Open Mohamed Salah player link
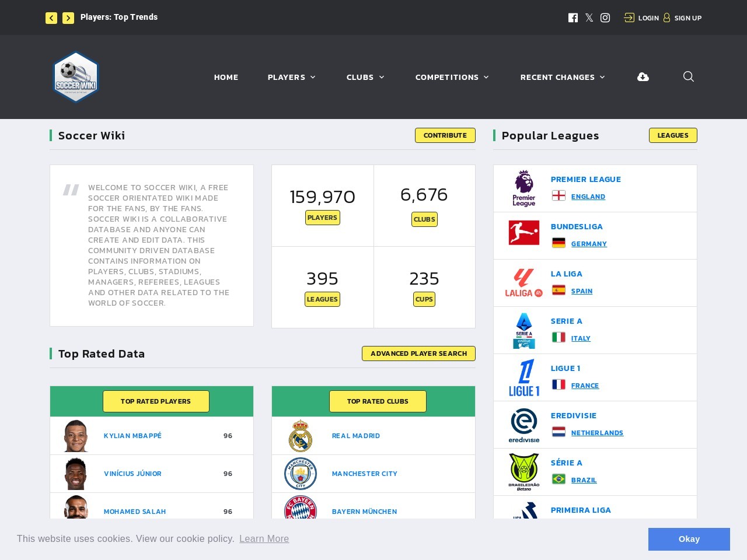747x560 pixels. pos(135,512)
